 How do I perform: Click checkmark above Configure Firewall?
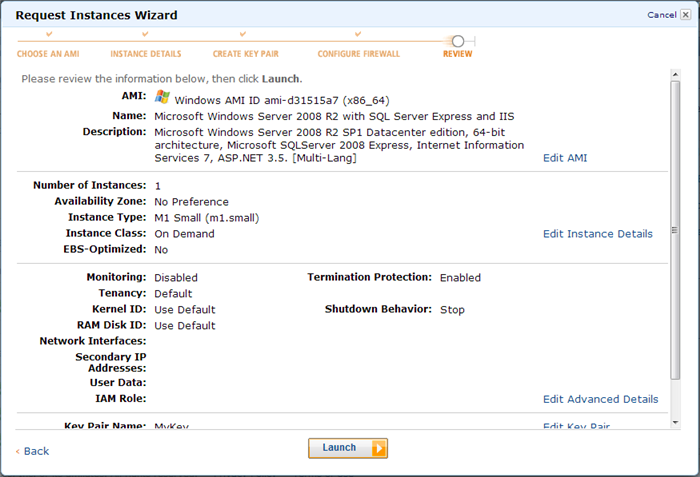(x=358, y=34)
